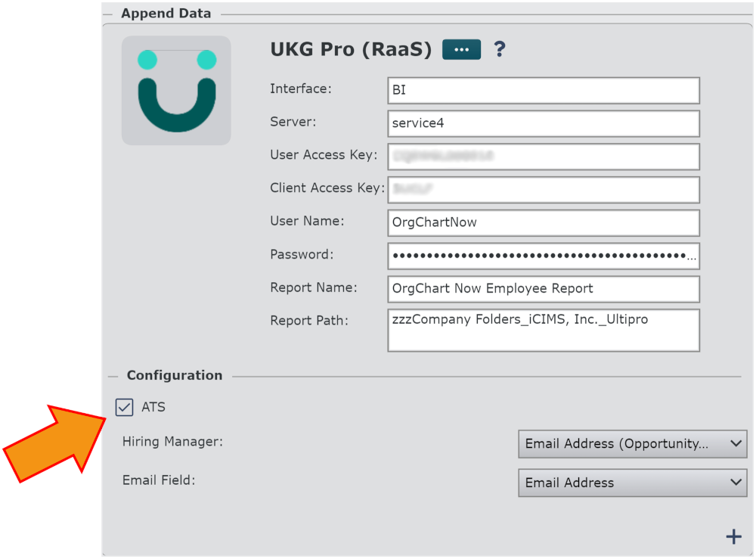Screen dimensions: 756x559
Task: Select the Report Name input field
Action: 544,289
